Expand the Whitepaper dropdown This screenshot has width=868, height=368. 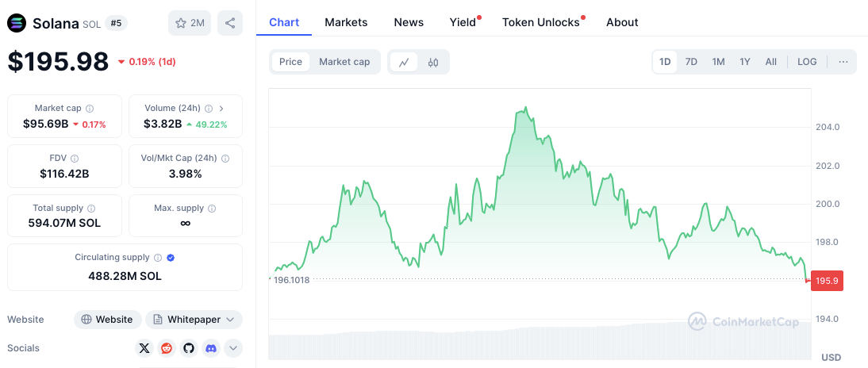[x=194, y=320]
